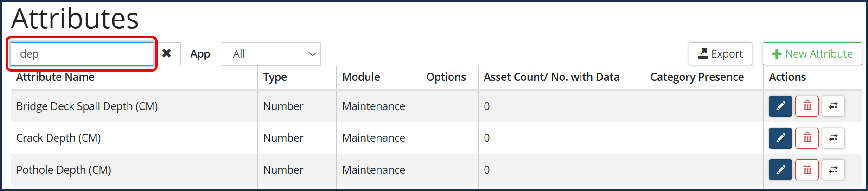Click transfer arrows icon for Bridge Deck Spall Depth
The image size is (868, 191).
pyautogui.click(x=833, y=106)
